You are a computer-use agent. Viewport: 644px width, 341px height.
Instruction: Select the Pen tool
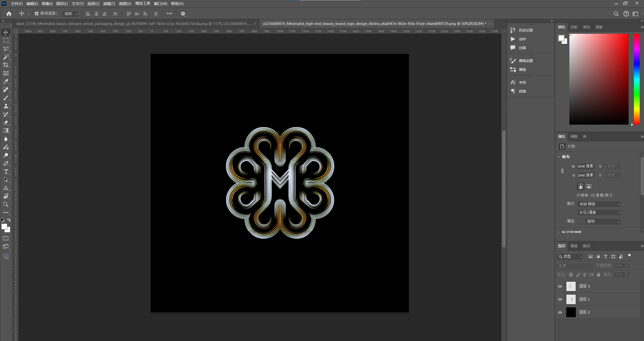[x=6, y=163]
